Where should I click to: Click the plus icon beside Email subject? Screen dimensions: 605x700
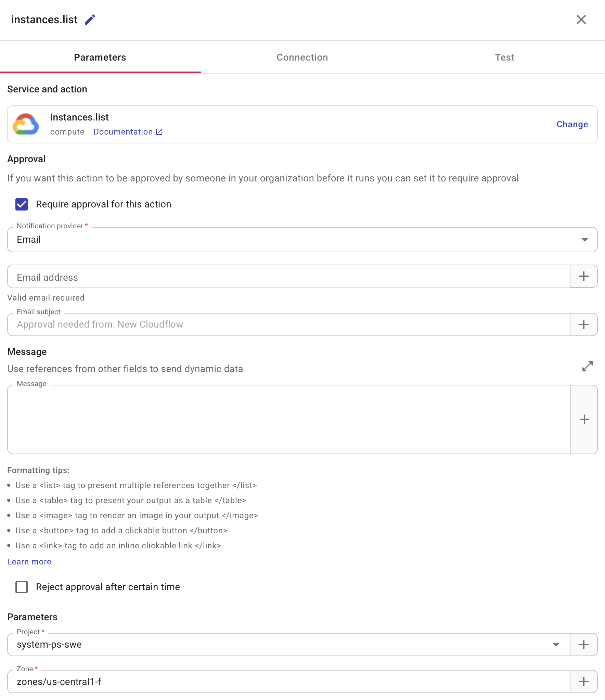(584, 324)
